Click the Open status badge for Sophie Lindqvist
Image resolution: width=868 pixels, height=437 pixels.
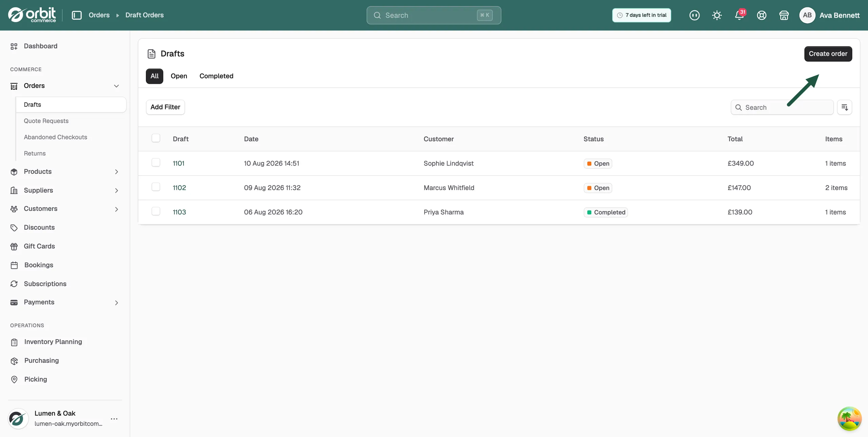pos(598,164)
